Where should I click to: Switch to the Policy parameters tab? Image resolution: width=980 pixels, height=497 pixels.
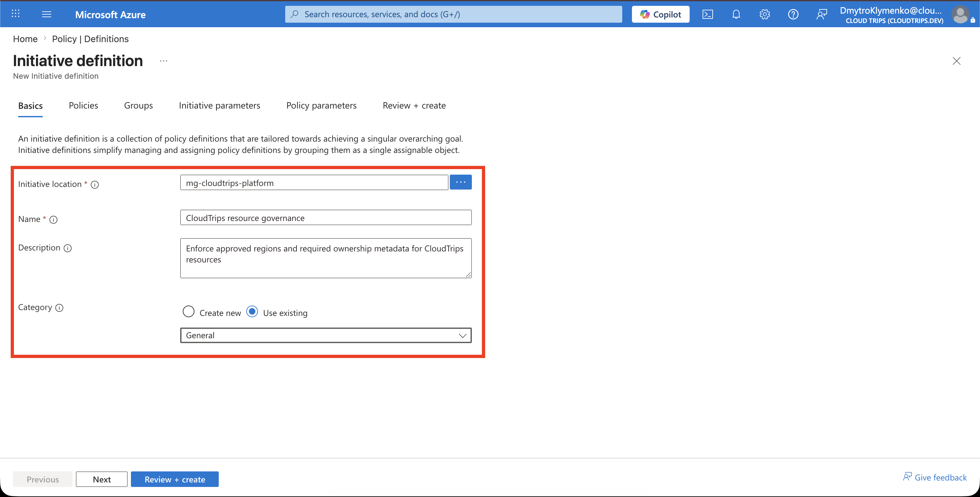321,105
